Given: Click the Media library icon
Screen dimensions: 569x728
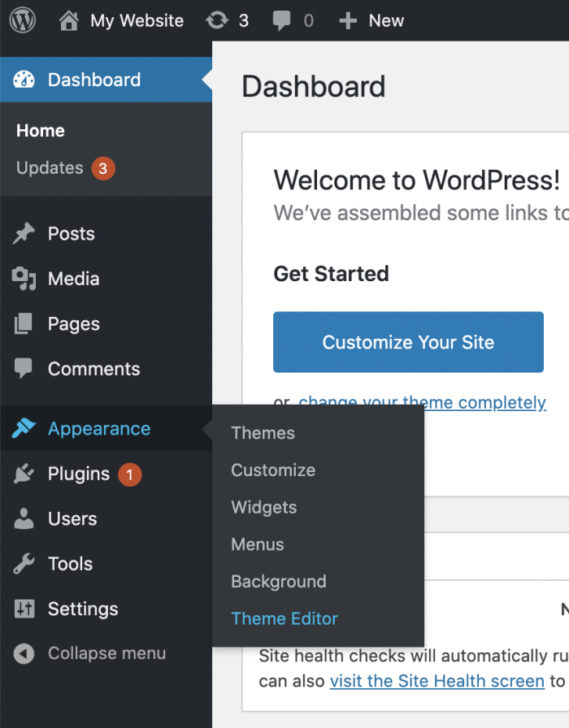Looking at the screenshot, I should pos(24,279).
